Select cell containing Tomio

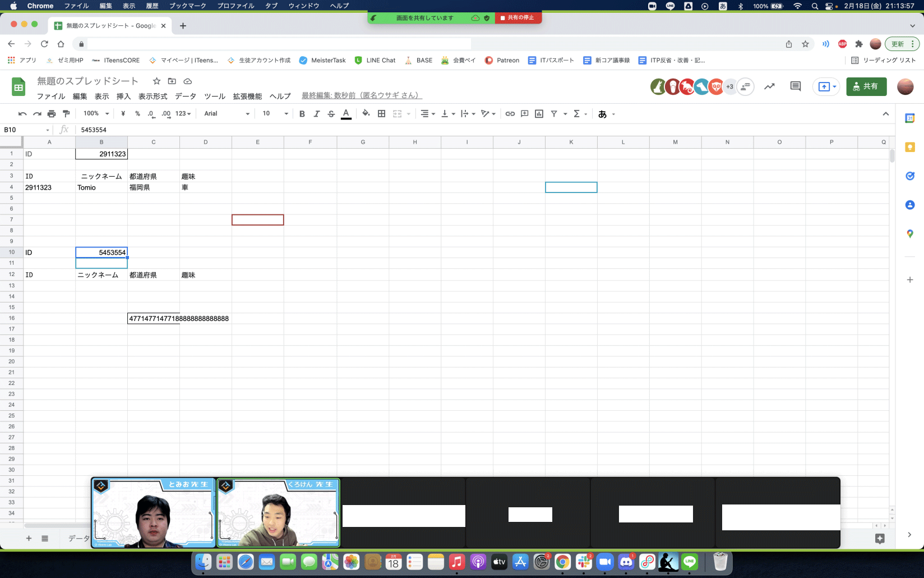tap(101, 187)
